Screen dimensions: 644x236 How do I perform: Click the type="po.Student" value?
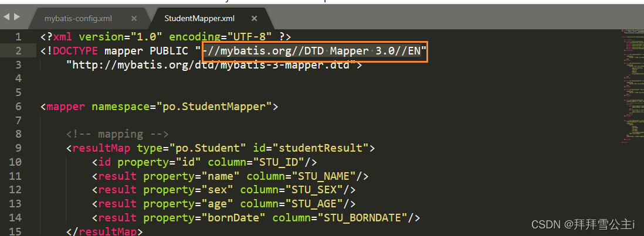click(208, 148)
